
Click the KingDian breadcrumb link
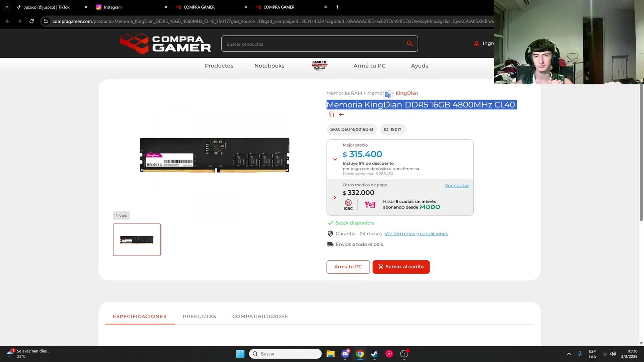(407, 93)
